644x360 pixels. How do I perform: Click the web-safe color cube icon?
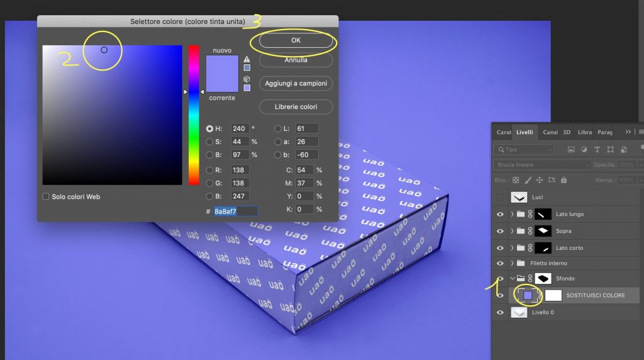(247, 79)
